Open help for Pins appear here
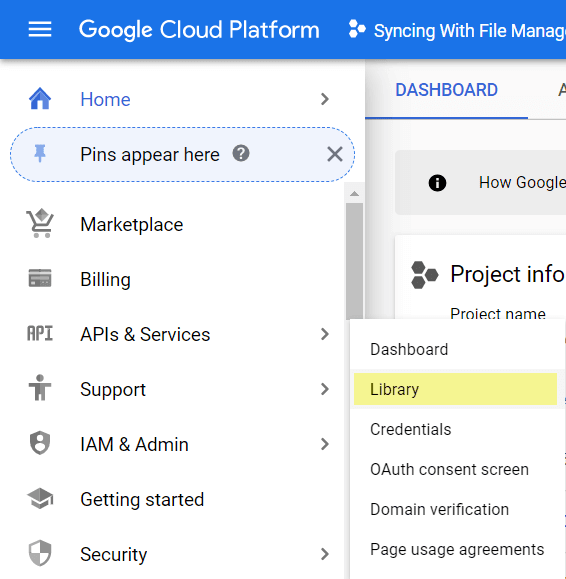 pyautogui.click(x=241, y=153)
